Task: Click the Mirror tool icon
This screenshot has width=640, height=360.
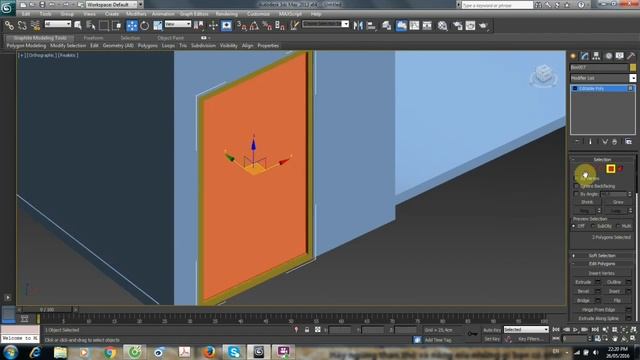Action: [358, 26]
